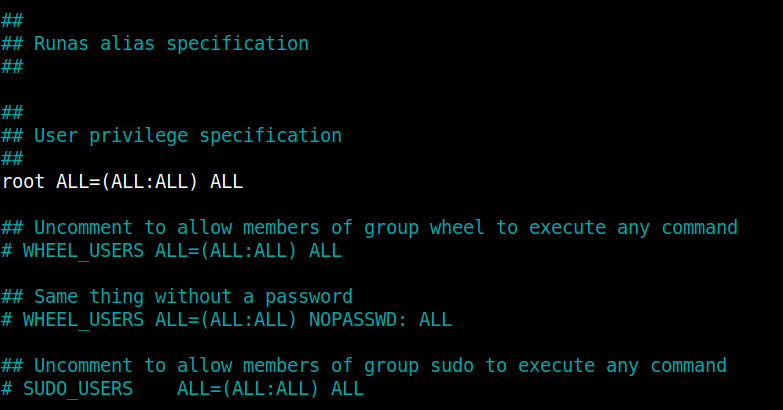Click "root" at the start of the rule
The height and width of the screenshot is (410, 783).
(24, 181)
